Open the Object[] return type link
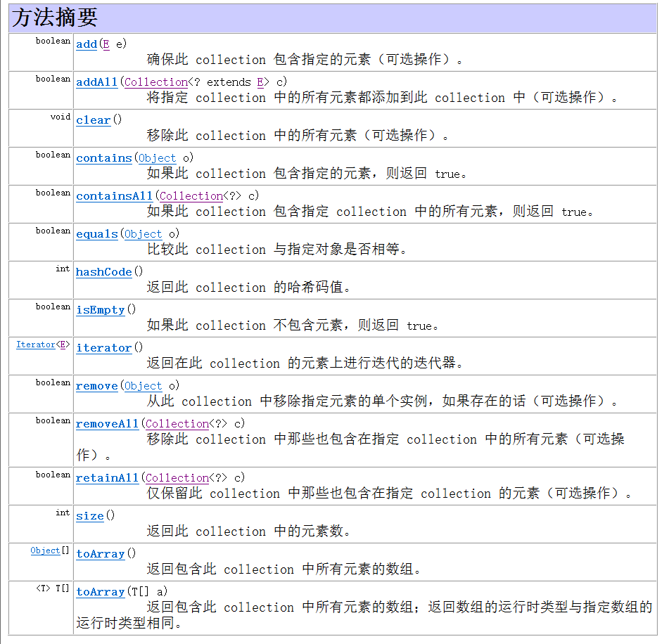662x644 pixels. 46,550
